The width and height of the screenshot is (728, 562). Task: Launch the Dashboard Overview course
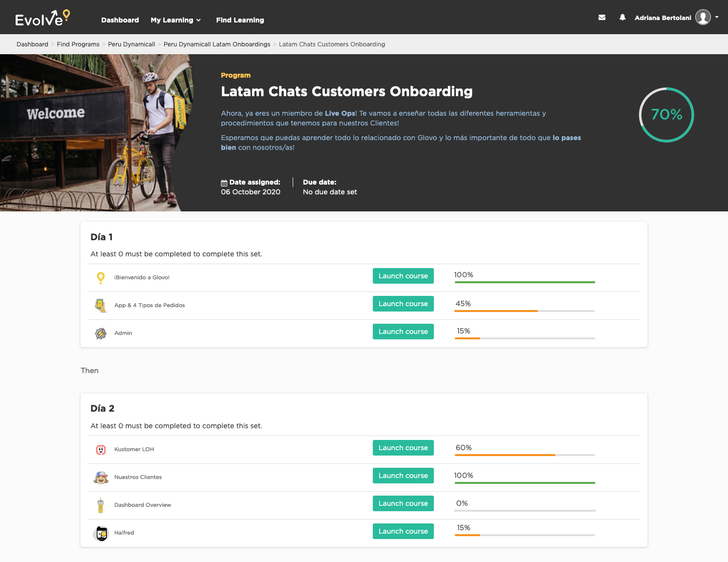click(x=403, y=503)
